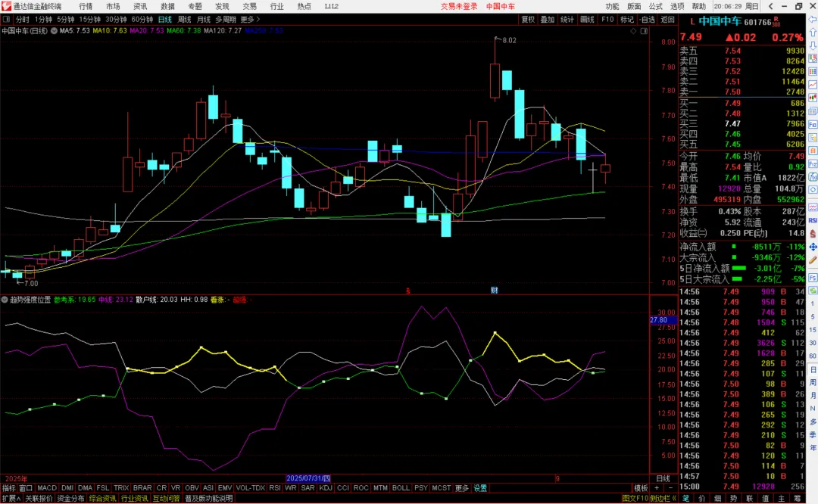Switch to MACD indicator tab

coord(46,488)
